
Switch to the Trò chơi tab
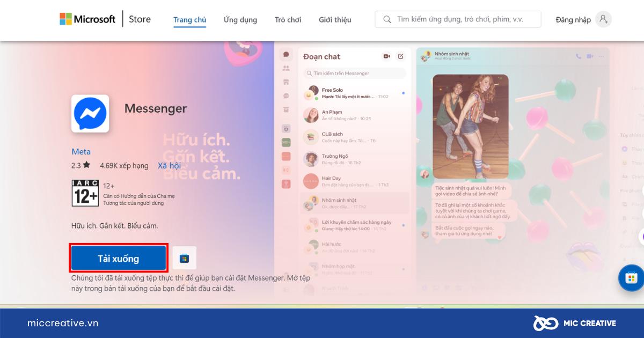288,20
